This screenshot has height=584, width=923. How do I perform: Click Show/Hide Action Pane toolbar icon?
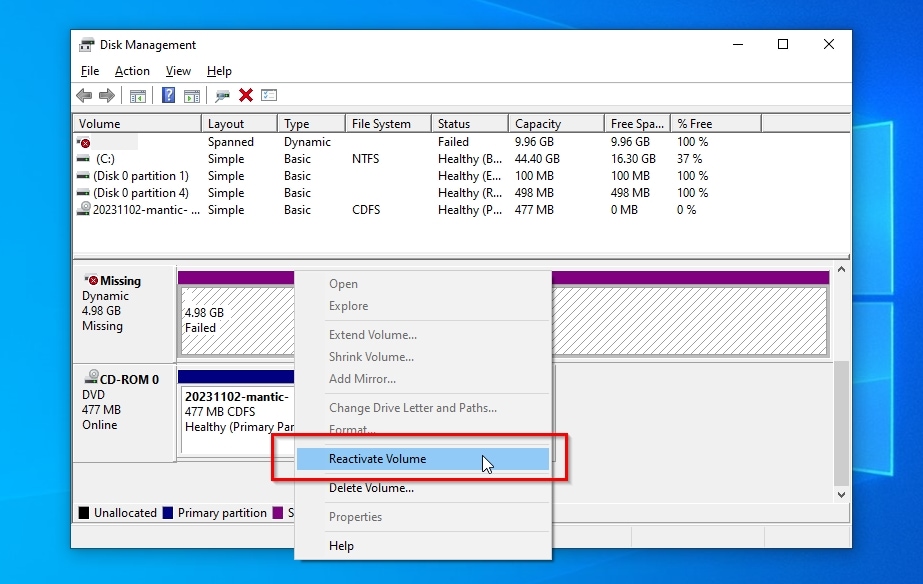coord(190,95)
